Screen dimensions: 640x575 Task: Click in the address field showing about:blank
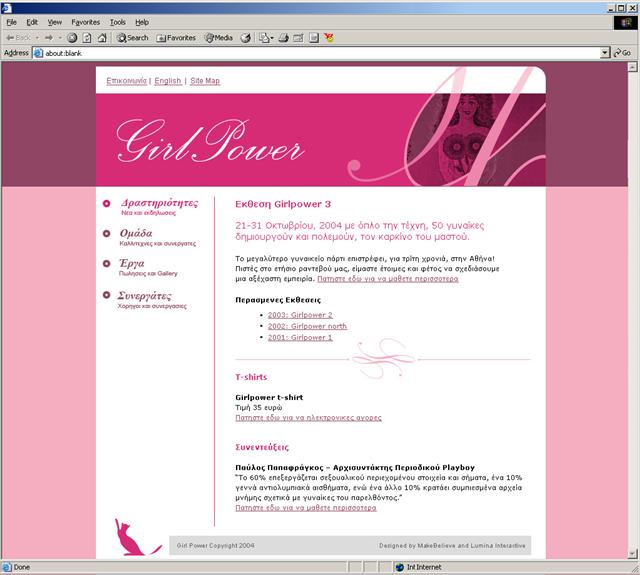[x=318, y=53]
